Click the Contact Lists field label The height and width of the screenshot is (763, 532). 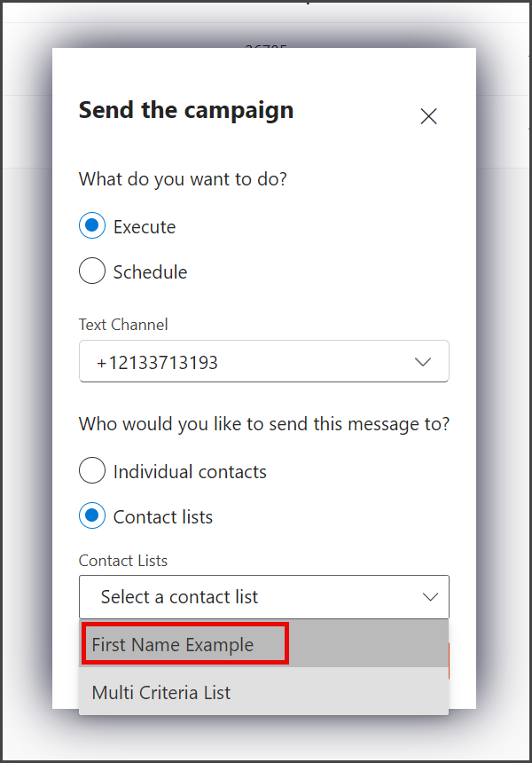123,561
